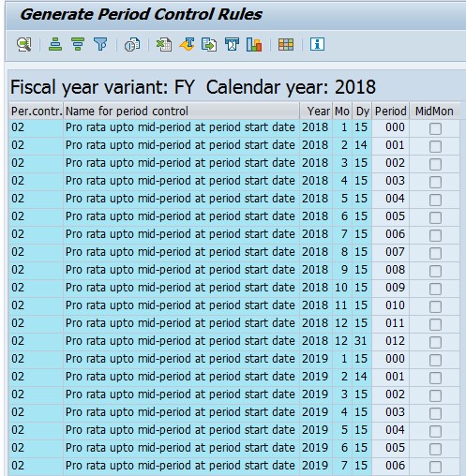466x476 pixels.
Task: Select the MidMon column header
Action: click(x=435, y=111)
